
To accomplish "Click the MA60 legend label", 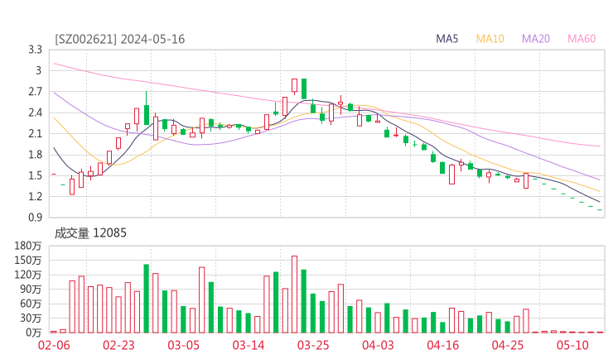I will click(x=582, y=39).
